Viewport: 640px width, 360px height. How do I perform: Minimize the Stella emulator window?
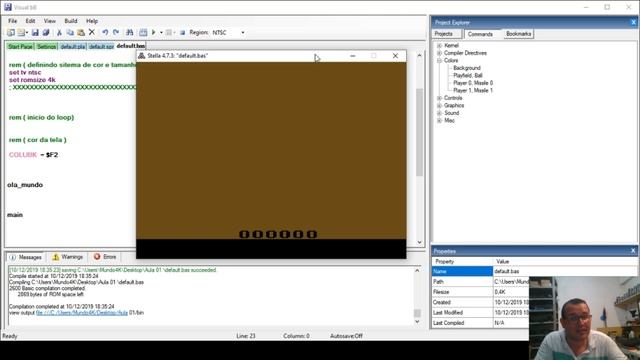coord(353,56)
